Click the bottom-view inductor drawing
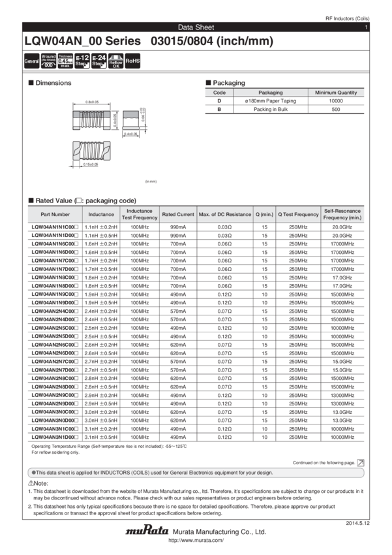The image size is (392, 555). pyautogui.click(x=91, y=151)
